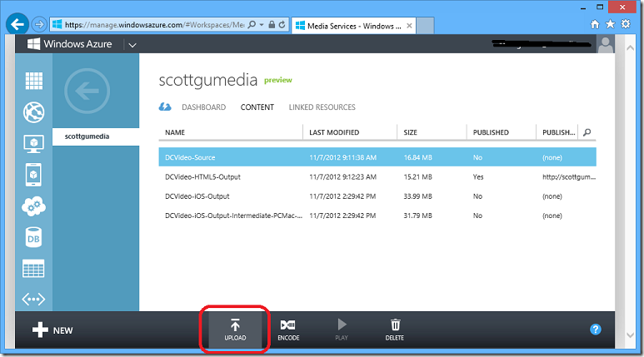The image size is (644, 357).
Task: Refresh the page with reload icon
Action: point(282,25)
